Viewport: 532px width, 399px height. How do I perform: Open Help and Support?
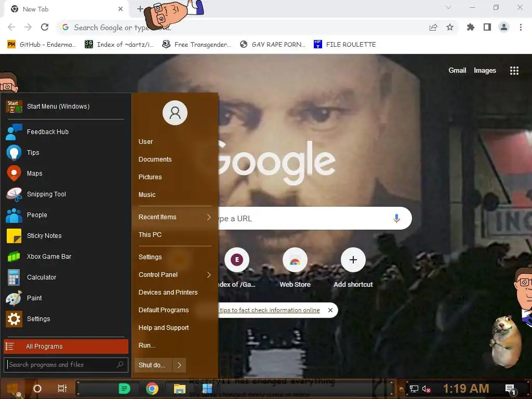164,328
